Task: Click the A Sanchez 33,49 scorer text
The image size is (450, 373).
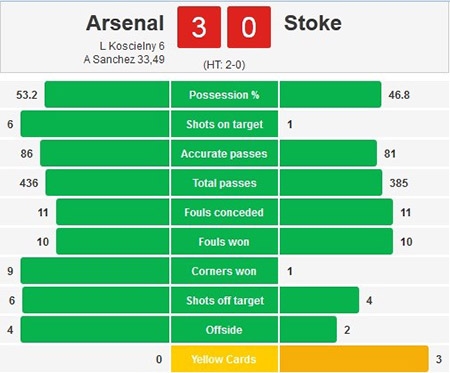Action: pyautogui.click(x=124, y=60)
